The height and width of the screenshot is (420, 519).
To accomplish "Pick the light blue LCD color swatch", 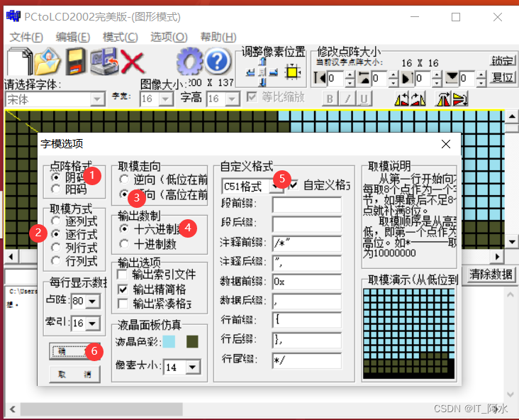I will pos(169,341).
